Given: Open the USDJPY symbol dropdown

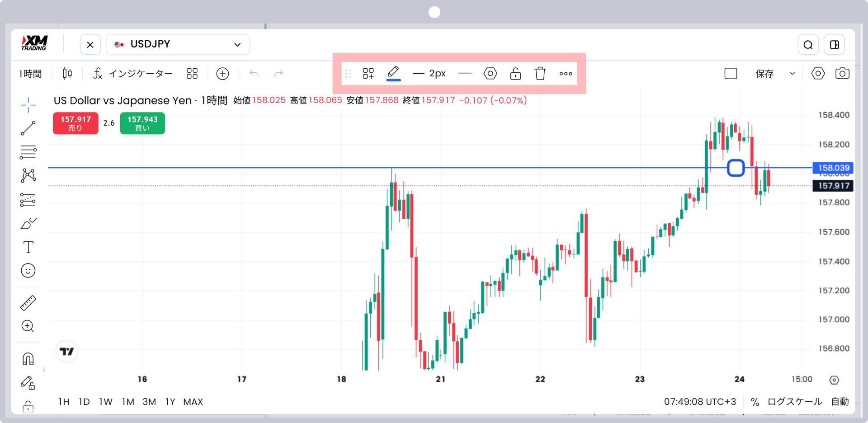Looking at the screenshot, I should click(178, 44).
